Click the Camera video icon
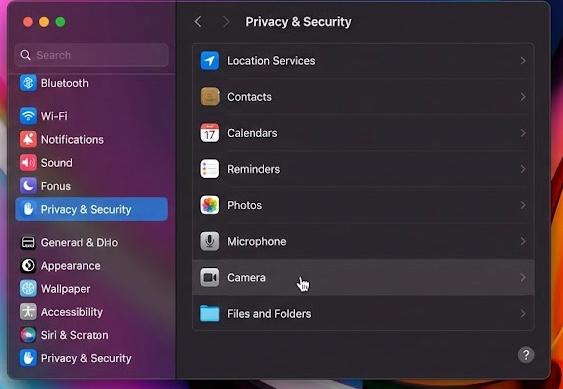Image resolution: width=563 pixels, height=389 pixels. coord(210,277)
